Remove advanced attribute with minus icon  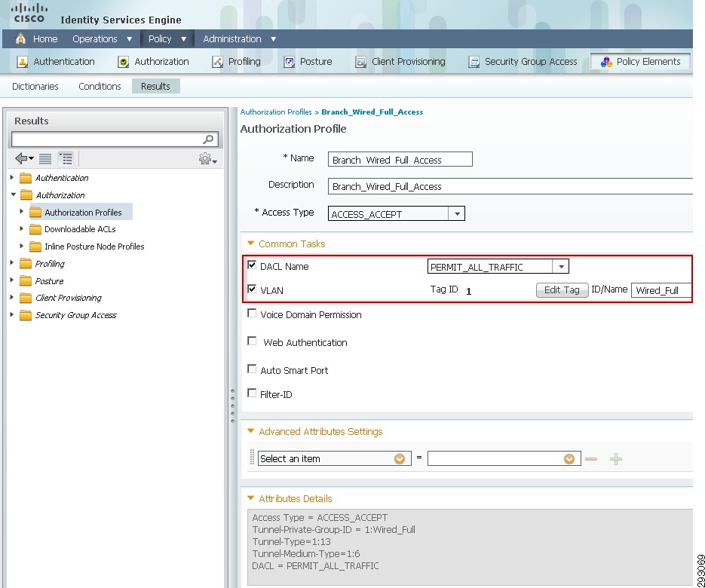pos(591,459)
